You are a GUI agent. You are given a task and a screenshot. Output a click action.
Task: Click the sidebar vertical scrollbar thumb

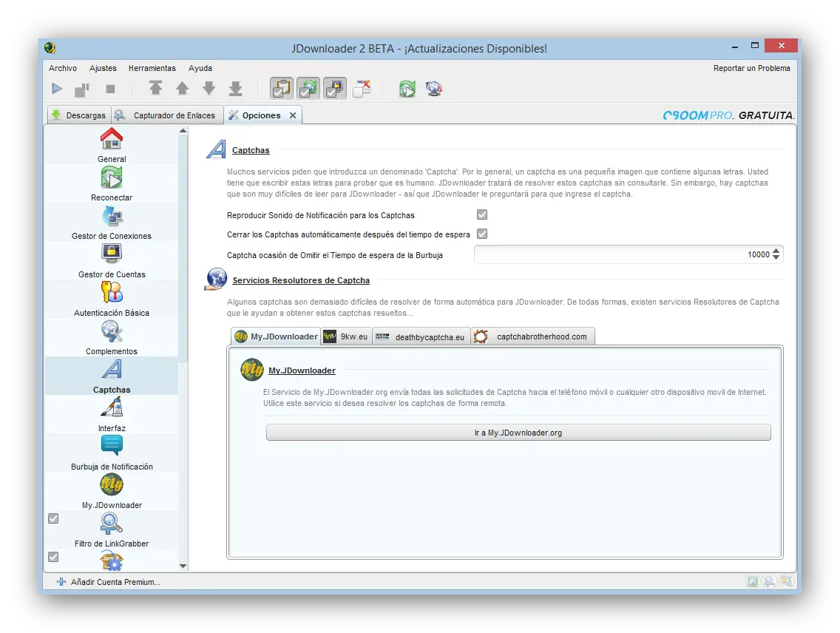pos(183,249)
